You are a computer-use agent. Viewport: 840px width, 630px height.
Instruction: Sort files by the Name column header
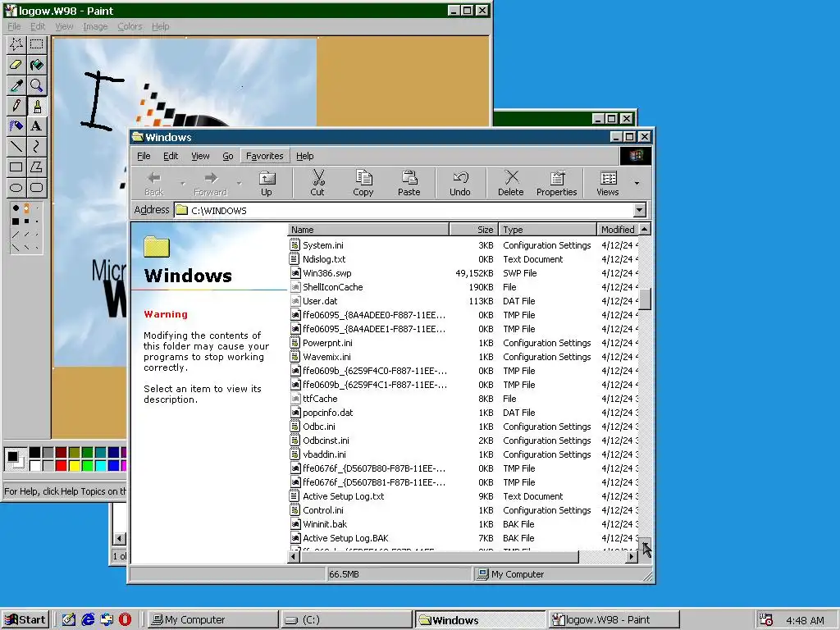pos(368,230)
